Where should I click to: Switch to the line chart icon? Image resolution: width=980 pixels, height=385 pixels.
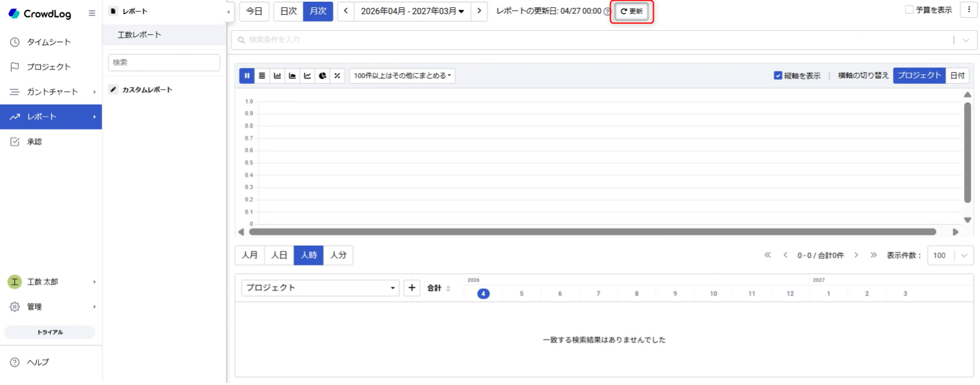[x=307, y=76]
